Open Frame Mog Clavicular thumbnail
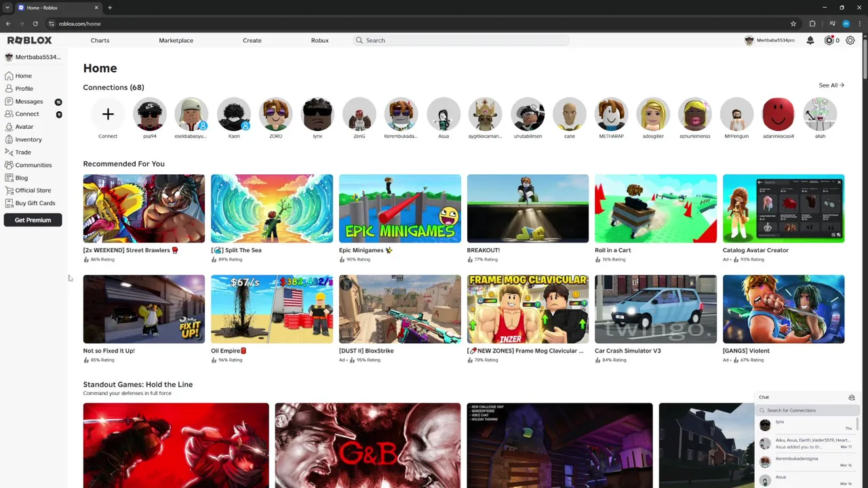 tap(528, 309)
